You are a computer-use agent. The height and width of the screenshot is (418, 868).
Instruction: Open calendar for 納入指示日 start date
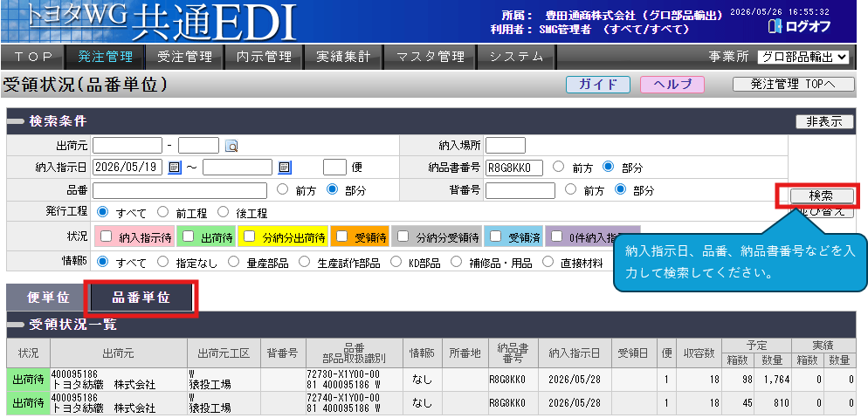(x=175, y=168)
